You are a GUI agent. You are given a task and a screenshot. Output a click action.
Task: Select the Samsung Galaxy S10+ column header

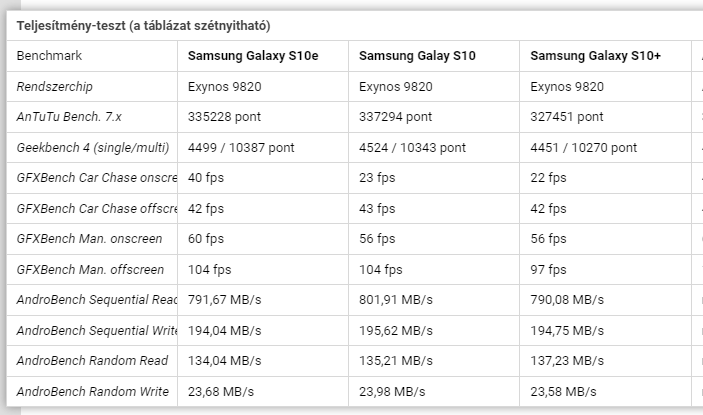[595, 56]
